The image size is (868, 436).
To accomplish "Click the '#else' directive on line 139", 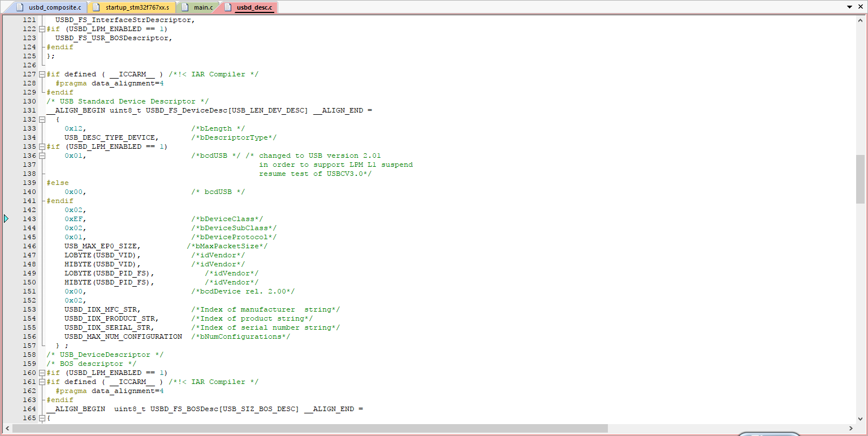I will [58, 183].
